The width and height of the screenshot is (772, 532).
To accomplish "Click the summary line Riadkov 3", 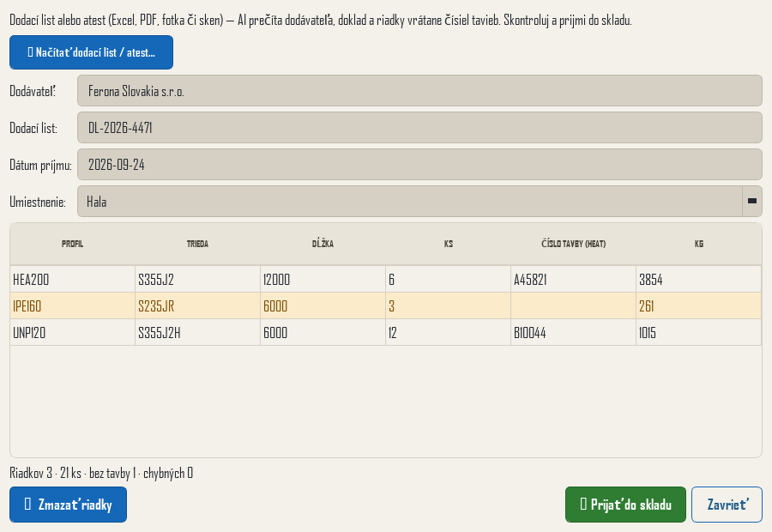I will click(101, 473).
